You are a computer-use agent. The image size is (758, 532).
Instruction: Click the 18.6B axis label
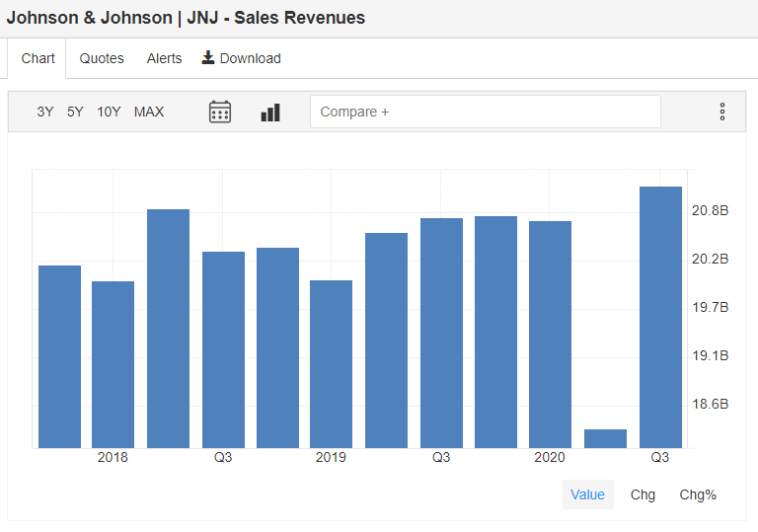710,404
